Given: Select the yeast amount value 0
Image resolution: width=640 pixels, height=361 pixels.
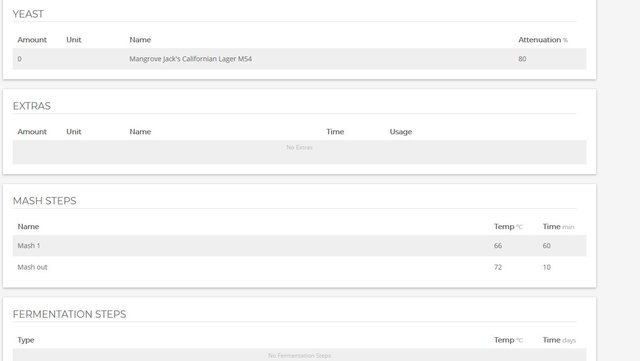Looking at the screenshot, I should click(19, 59).
